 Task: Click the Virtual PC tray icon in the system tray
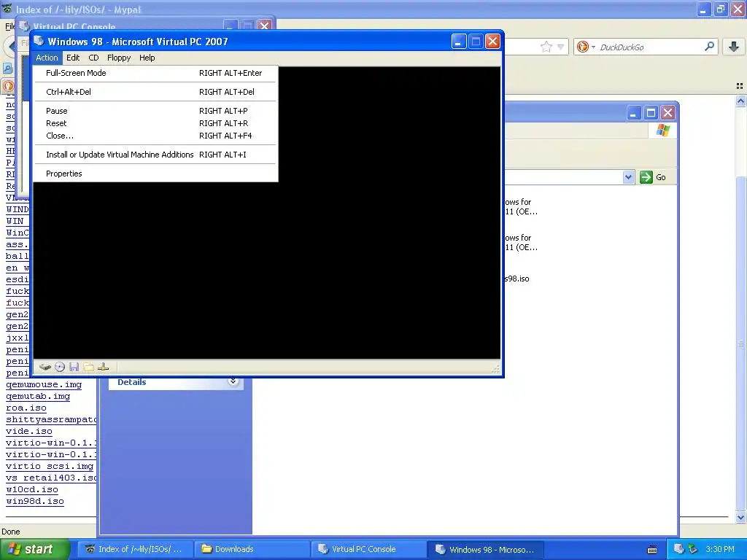679,549
